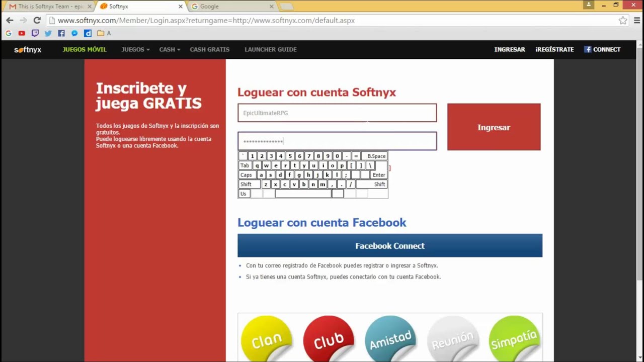The image size is (644, 362).
Task: Click the ¡REGÍSTRATE link in the header
Action: tap(554, 49)
